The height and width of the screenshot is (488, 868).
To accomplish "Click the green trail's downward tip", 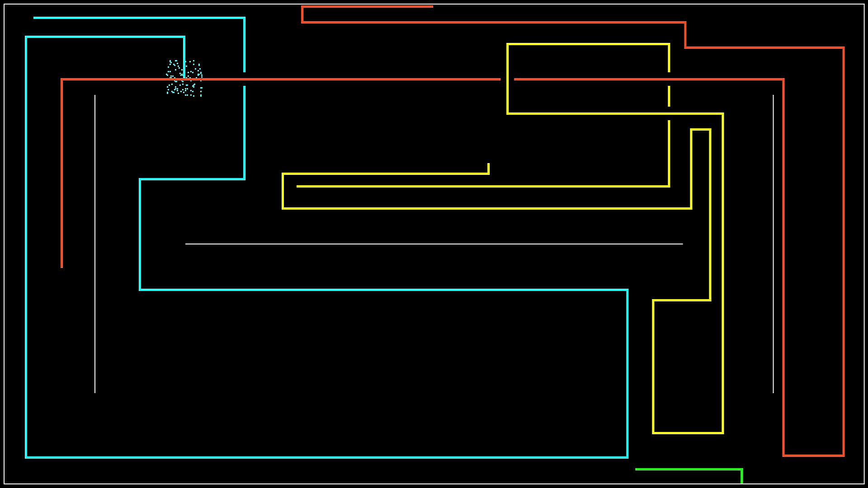I will click(741, 482).
